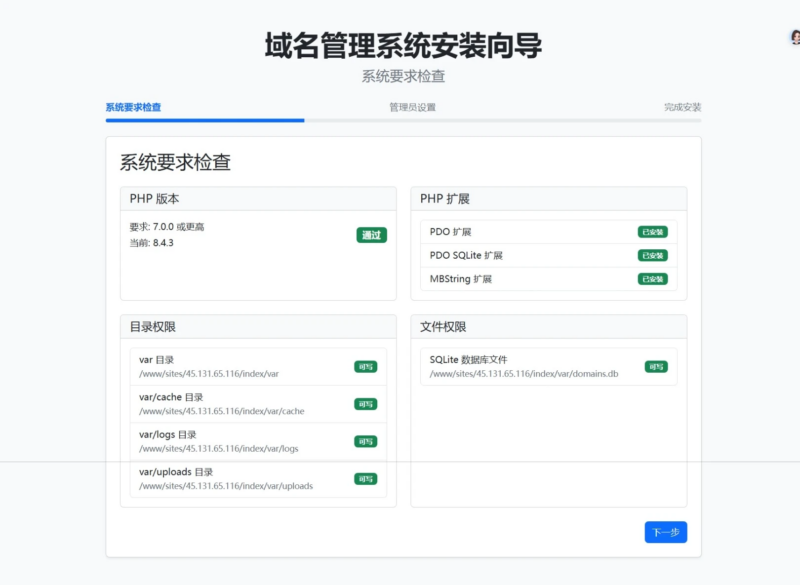Click the 通过 badge for PHP version check
800x585 pixels.
point(369,236)
